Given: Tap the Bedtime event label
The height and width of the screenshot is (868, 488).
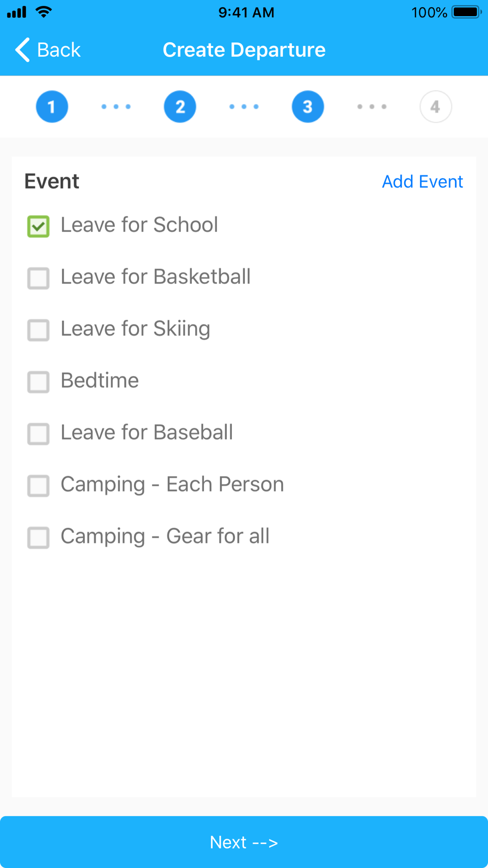Looking at the screenshot, I should (100, 380).
